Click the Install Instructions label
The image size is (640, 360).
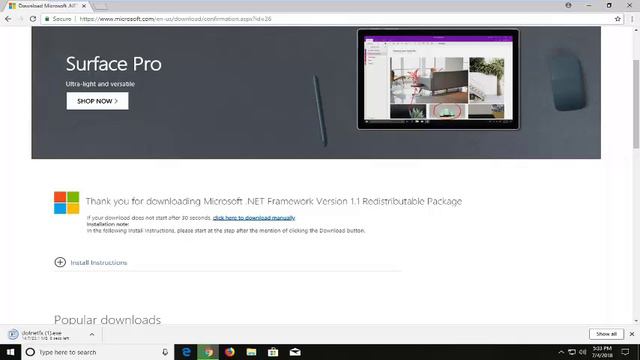[99, 262]
